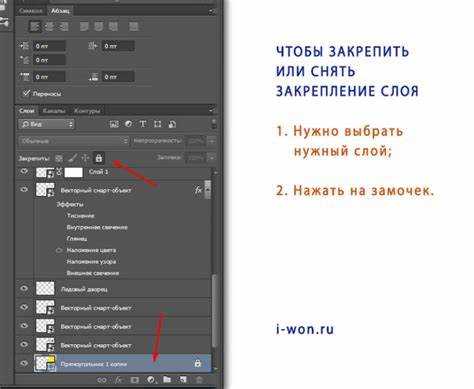Open the layers panel options menu
Image resolution: width=474 pixels, height=389 pixels.
(211, 110)
